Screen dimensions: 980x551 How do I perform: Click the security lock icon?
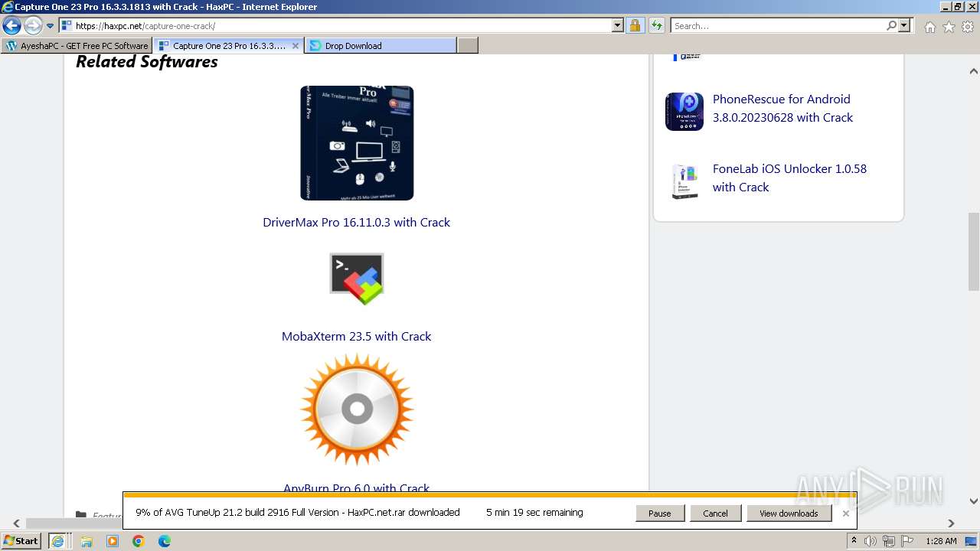(x=635, y=26)
